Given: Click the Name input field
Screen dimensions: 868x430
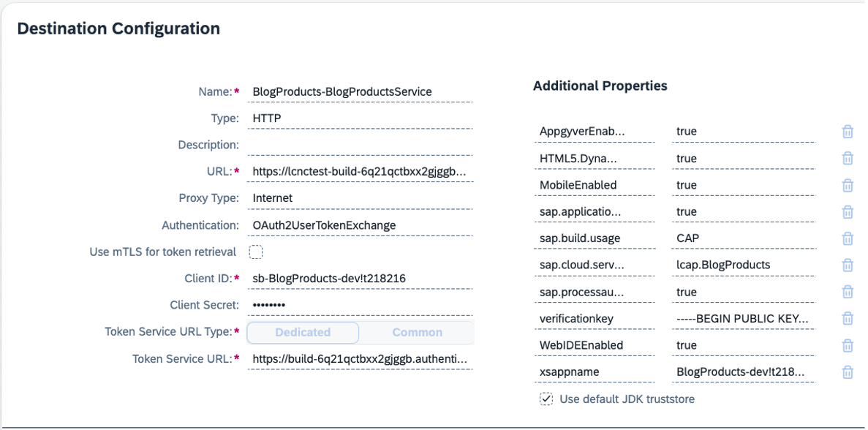Looking at the screenshot, I should tap(361, 91).
